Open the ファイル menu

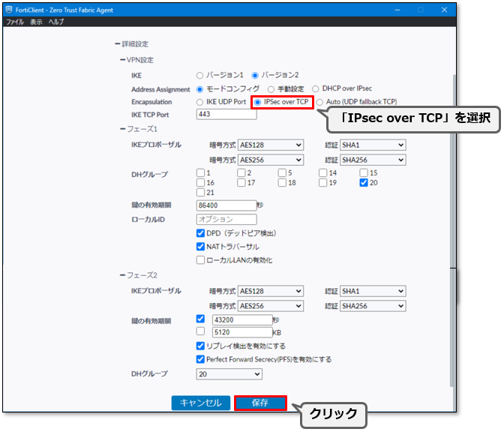[14, 22]
